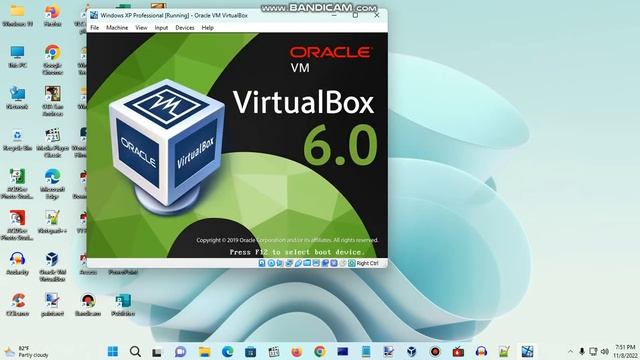Close the Windows XP Professional VM window
The height and width of the screenshot is (360, 640).
tap(377, 15)
